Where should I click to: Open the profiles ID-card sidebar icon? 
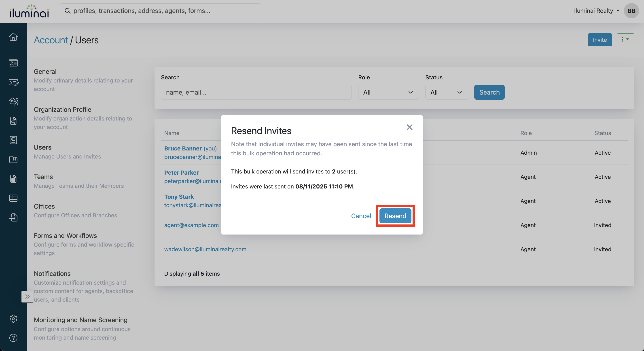coord(13,63)
